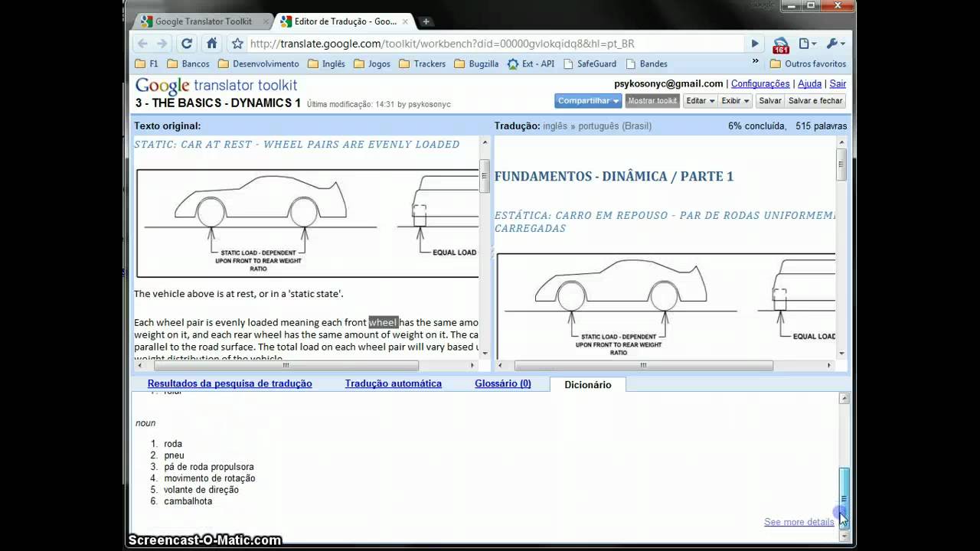Open the mail checker extension showing 161
This screenshot has width=980, height=551.
pos(781,44)
